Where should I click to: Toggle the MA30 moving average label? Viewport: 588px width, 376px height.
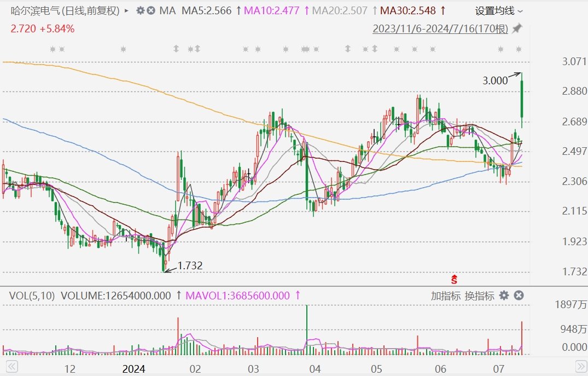tap(407, 10)
